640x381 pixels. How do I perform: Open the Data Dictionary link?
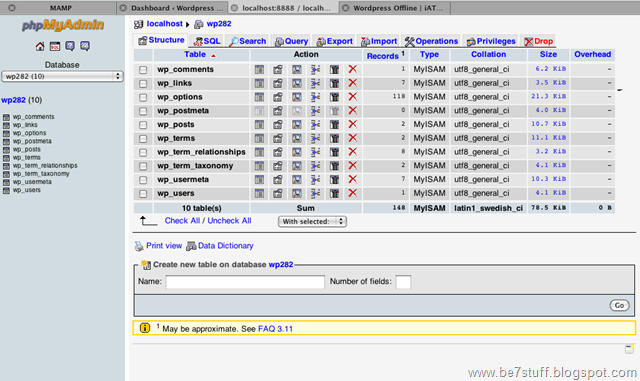(225, 245)
